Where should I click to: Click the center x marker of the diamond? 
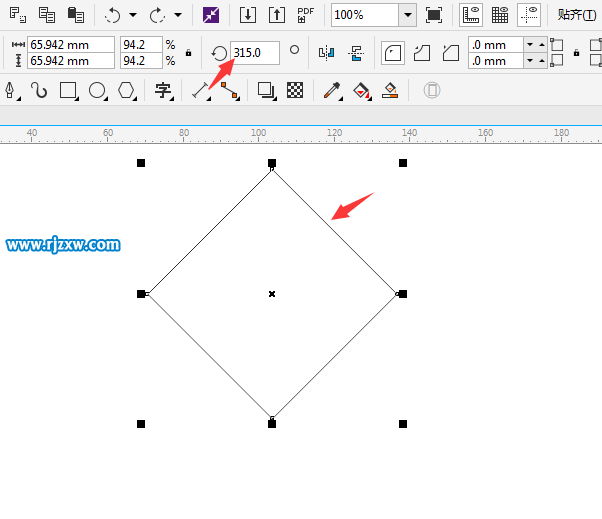click(272, 294)
